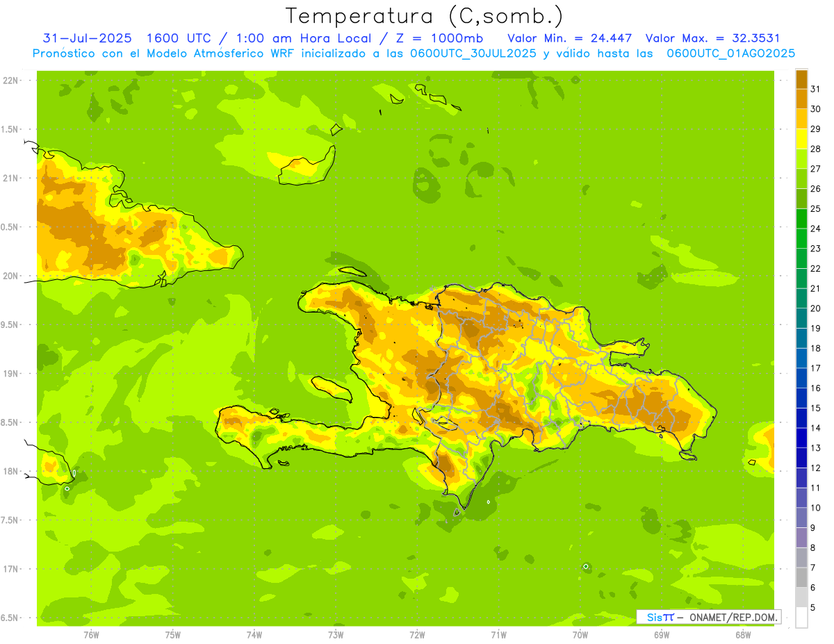Screen dimensions: 834x644
Task: Pick the colorbar swatch between 30 and 31
Action: (801, 99)
